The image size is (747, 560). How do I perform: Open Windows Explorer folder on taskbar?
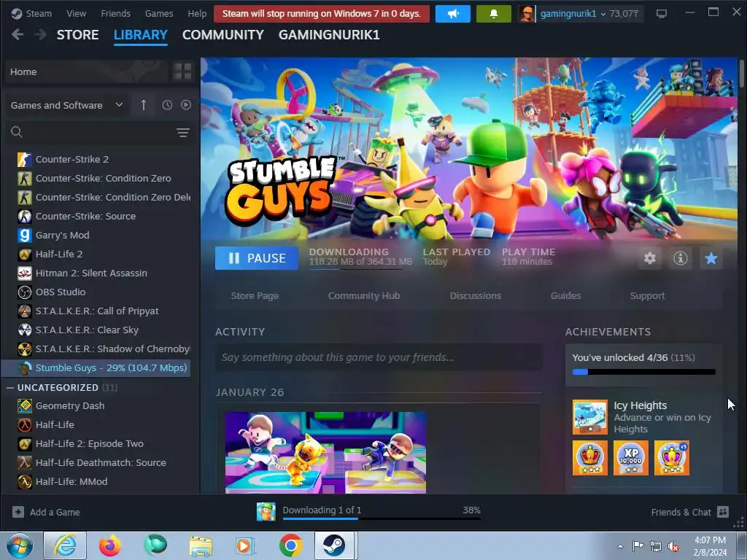[201, 545]
